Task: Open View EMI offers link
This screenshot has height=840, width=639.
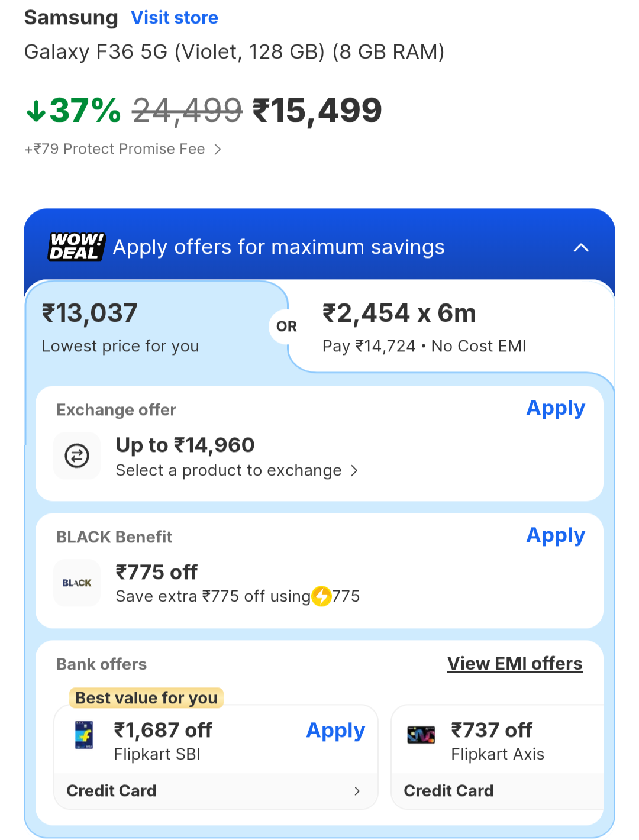Action: coord(515,664)
